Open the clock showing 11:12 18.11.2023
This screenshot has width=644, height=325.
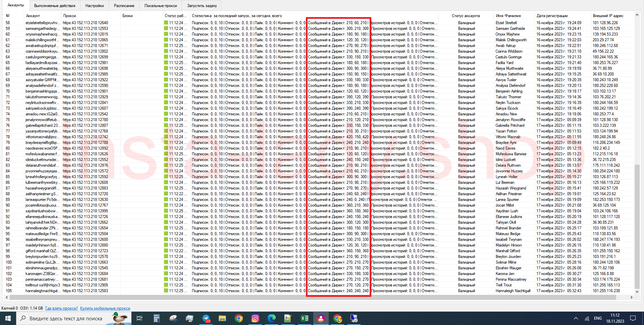(x=615, y=318)
